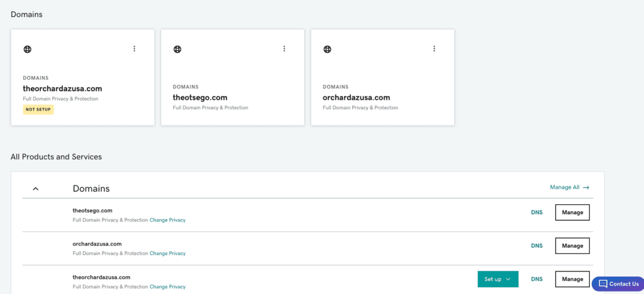Click the globe icon on theotsego.com card
The image size is (644, 294).
click(177, 49)
